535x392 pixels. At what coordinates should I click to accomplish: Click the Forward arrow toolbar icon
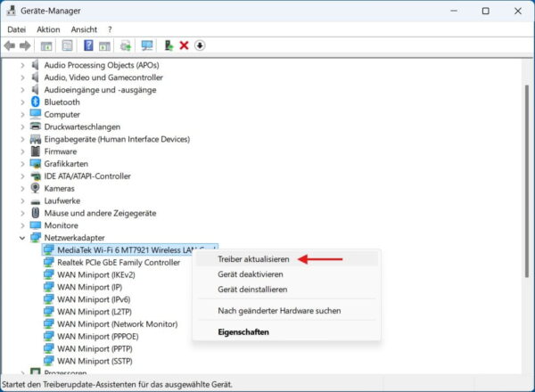tap(25, 45)
